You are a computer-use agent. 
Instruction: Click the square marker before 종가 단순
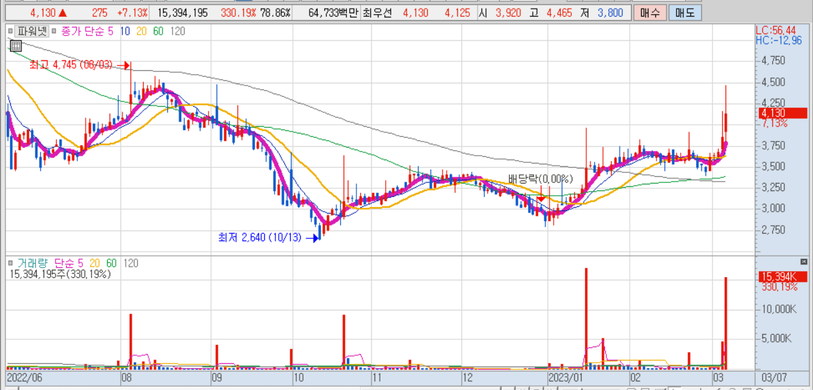click(x=54, y=32)
